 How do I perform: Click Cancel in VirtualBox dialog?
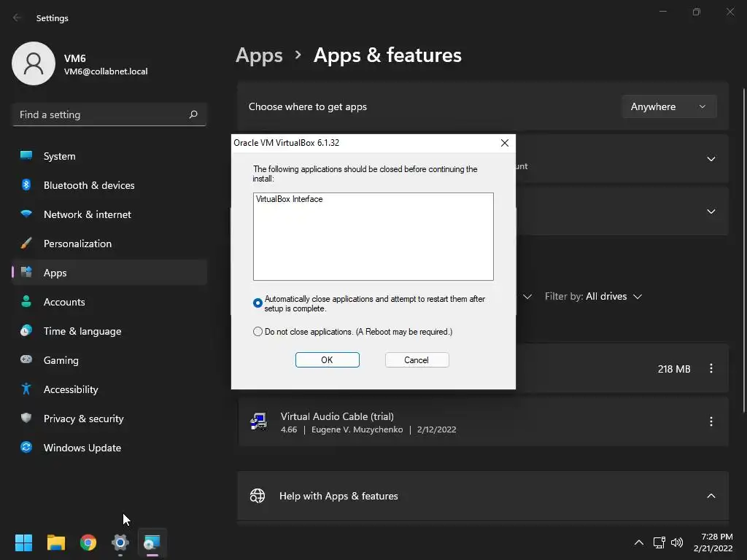coord(417,360)
